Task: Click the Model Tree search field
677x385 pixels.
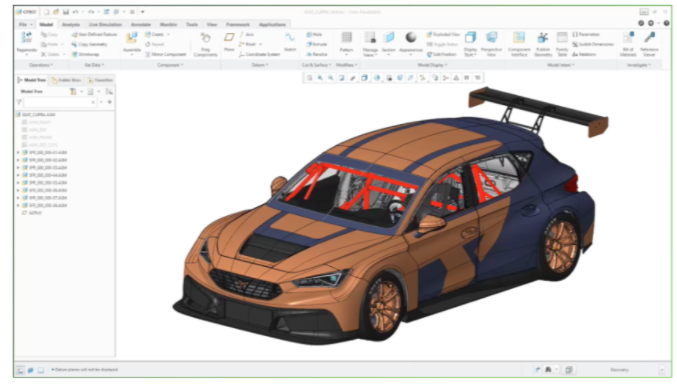Action: click(x=60, y=102)
